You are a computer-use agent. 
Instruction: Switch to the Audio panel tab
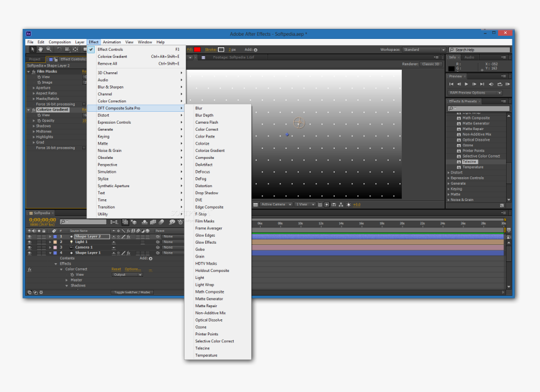coord(469,57)
